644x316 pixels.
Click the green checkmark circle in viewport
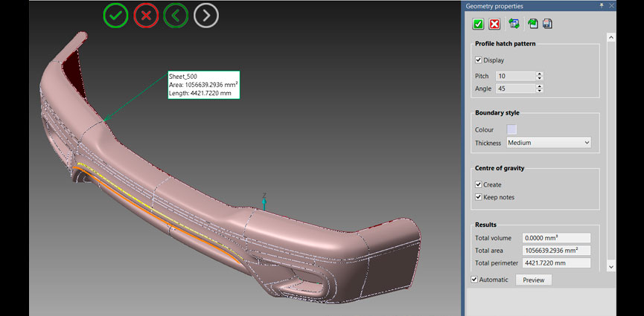point(115,15)
